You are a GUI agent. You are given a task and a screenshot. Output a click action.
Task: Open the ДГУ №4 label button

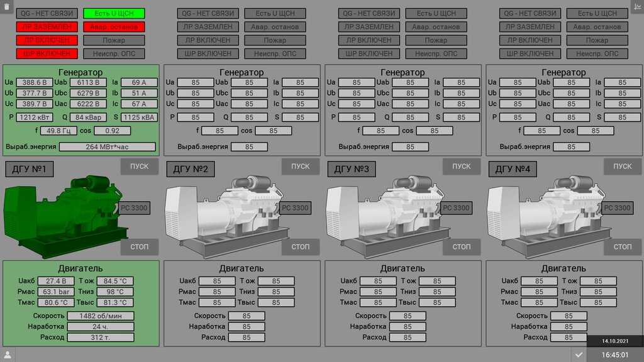(x=512, y=169)
